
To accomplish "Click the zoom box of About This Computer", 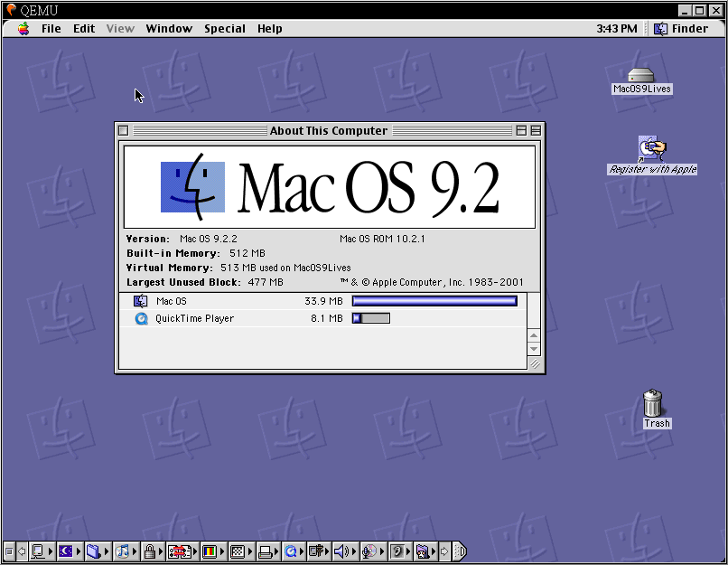I will 521,130.
